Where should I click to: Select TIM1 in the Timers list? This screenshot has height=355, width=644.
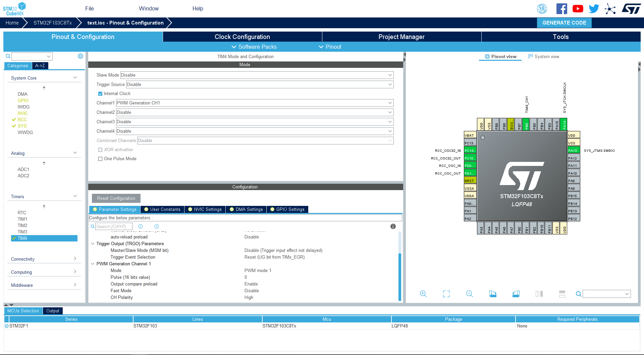(22, 219)
